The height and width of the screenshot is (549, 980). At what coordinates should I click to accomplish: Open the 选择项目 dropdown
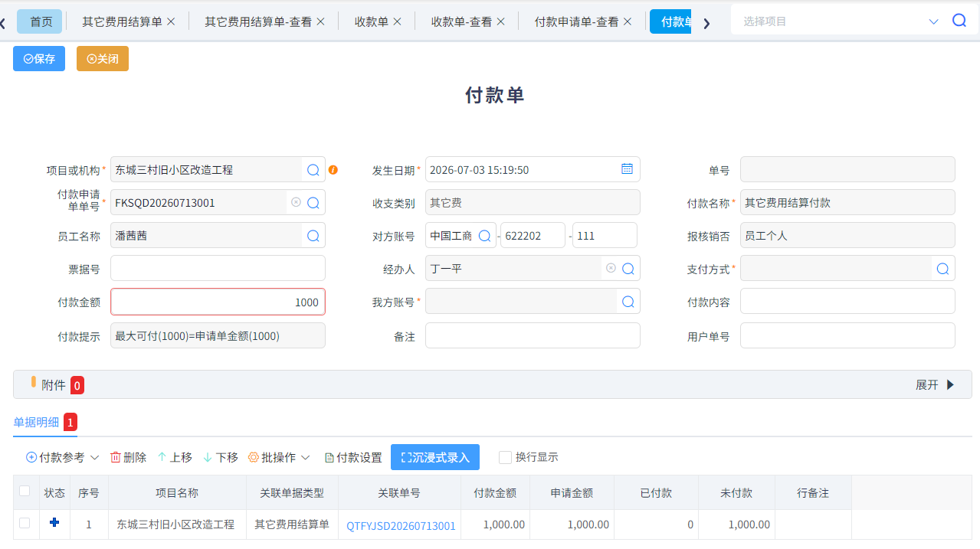[x=933, y=21]
